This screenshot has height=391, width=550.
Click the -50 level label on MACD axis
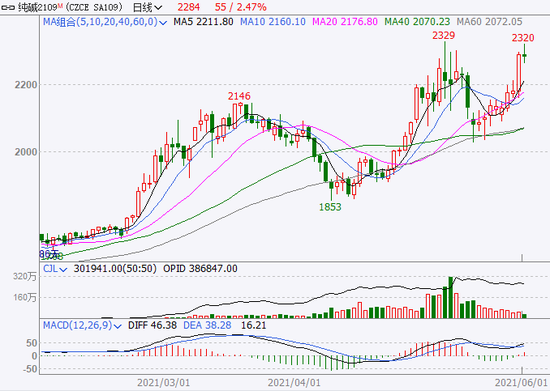click(29, 369)
